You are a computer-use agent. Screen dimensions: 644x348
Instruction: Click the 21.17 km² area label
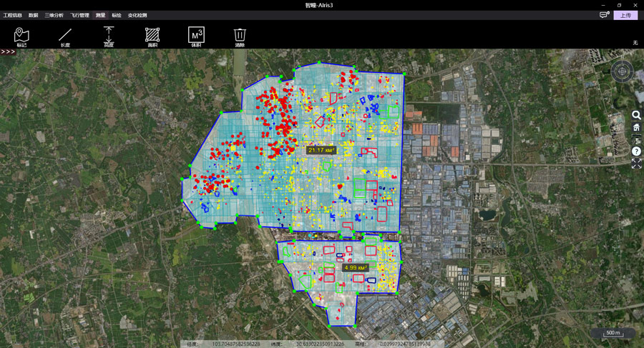321,151
